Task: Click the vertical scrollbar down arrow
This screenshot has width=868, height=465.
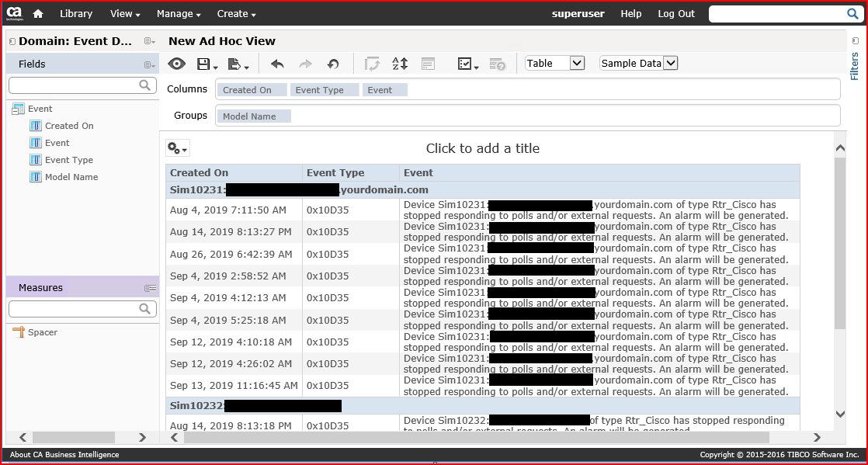Action: point(839,415)
